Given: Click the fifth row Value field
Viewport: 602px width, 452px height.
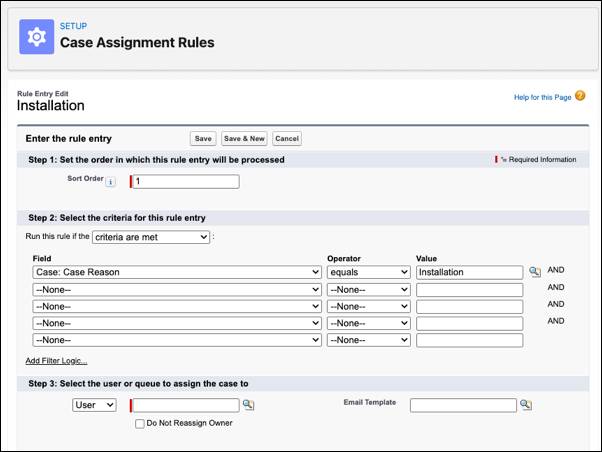Looking at the screenshot, I should click(x=470, y=341).
